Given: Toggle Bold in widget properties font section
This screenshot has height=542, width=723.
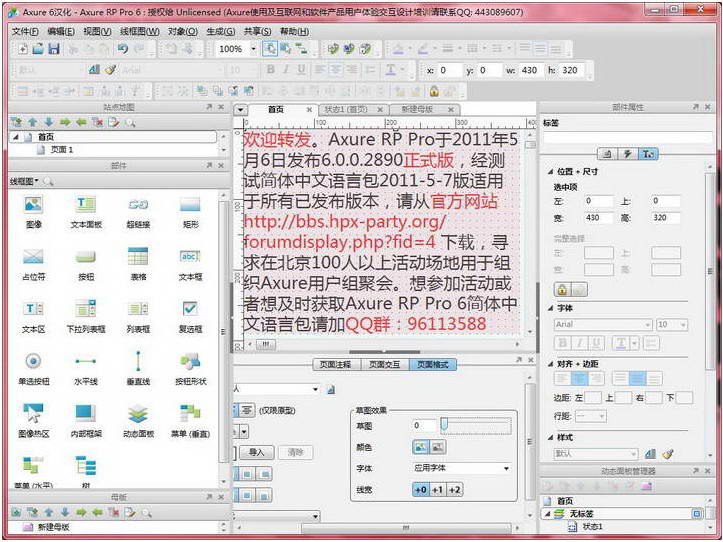Looking at the screenshot, I should click(562, 343).
